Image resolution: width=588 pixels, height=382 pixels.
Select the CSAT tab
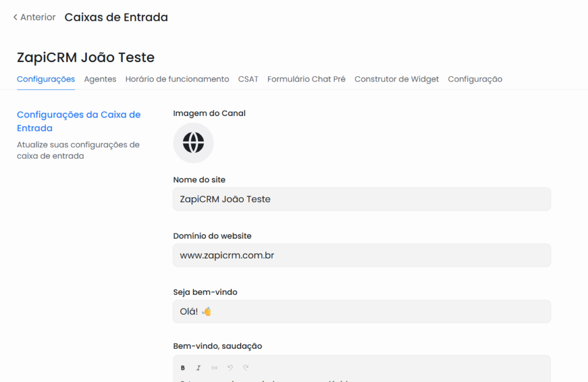[248, 79]
